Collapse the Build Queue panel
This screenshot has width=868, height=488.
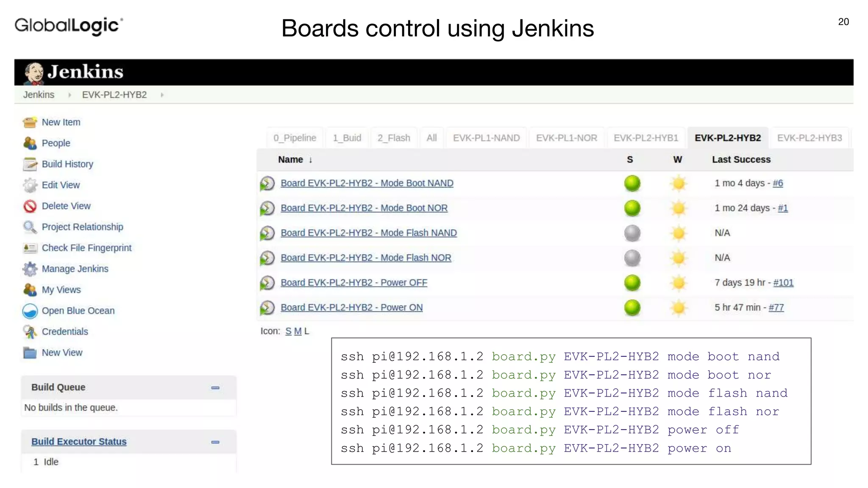(x=215, y=388)
